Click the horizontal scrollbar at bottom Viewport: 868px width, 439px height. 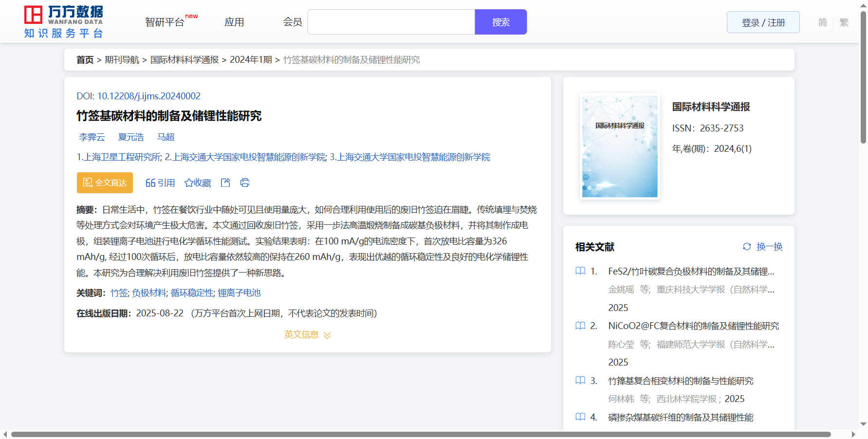coord(421,434)
